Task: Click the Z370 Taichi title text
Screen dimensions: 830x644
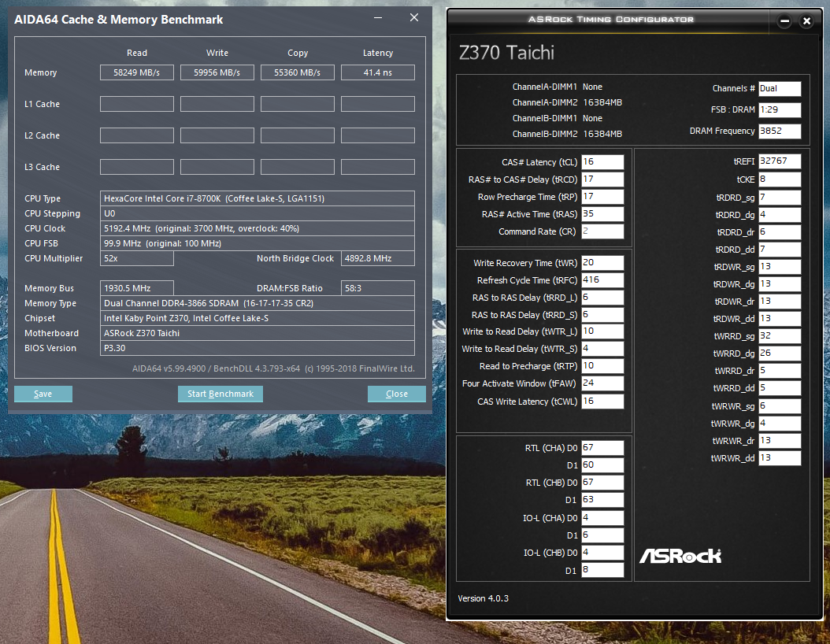Action: pos(506,53)
